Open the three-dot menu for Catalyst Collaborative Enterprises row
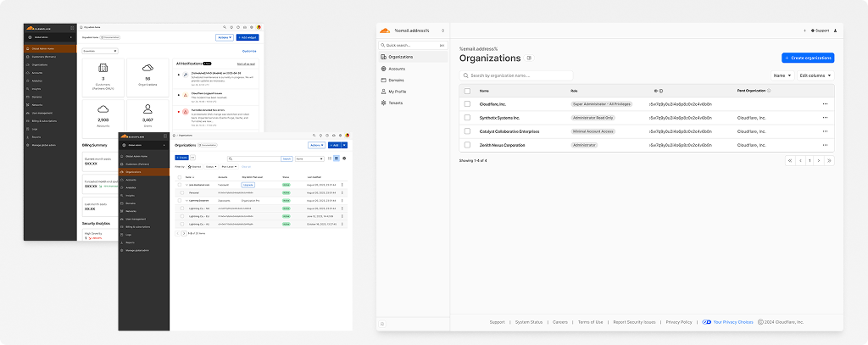 click(x=825, y=131)
